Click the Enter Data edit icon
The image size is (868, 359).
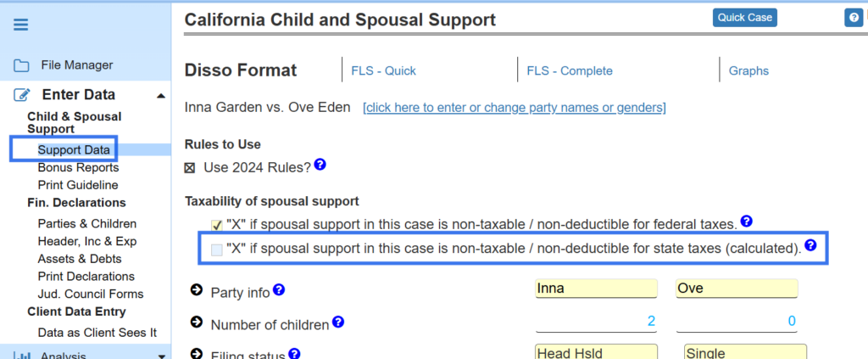[21, 95]
